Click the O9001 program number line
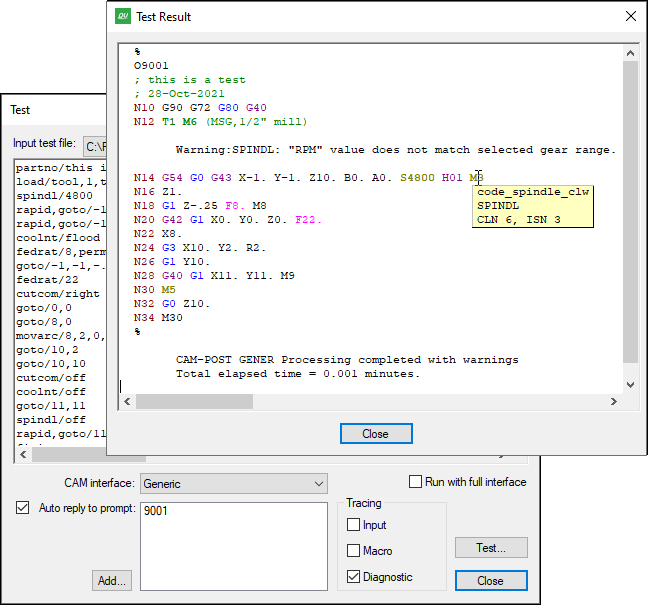The image size is (648, 605). 151,66
